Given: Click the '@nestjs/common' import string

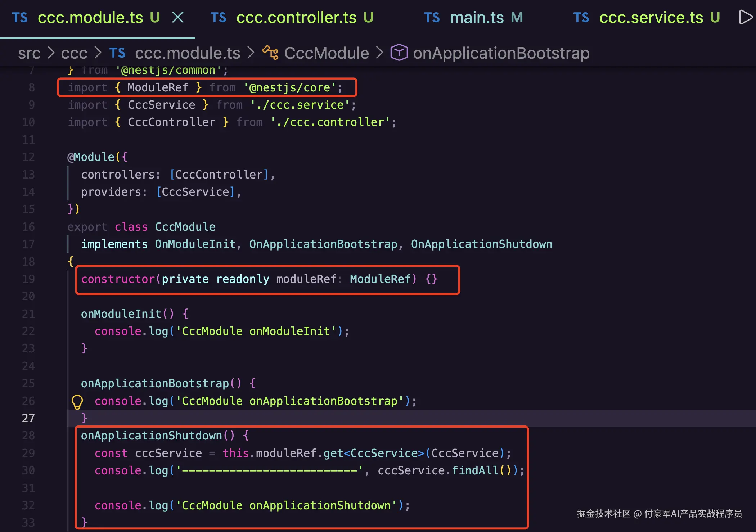Looking at the screenshot, I should [168, 70].
